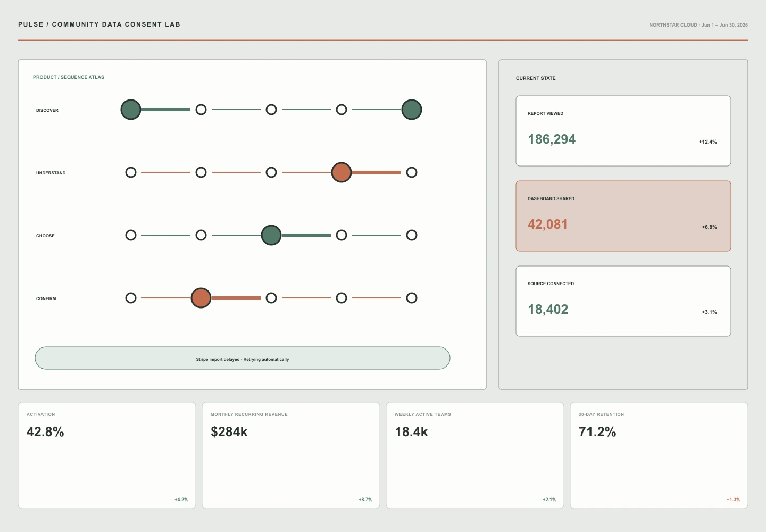766x532 pixels.
Task: Select the first step node in Choose row
Action: click(x=131, y=235)
